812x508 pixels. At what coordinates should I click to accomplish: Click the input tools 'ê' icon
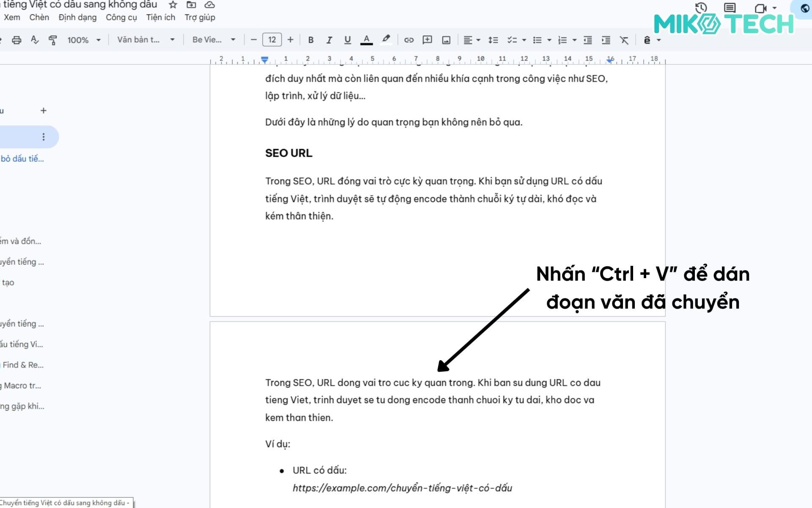(x=647, y=40)
